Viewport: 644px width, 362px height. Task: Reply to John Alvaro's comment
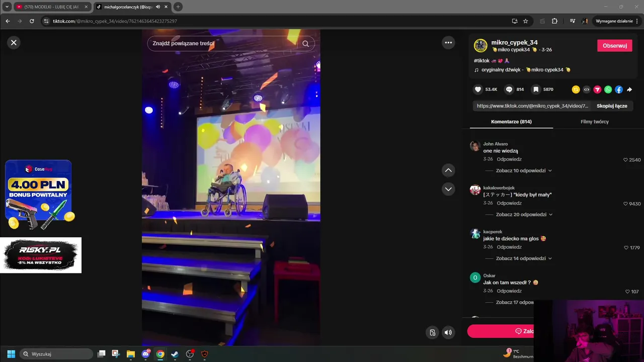pos(509,159)
